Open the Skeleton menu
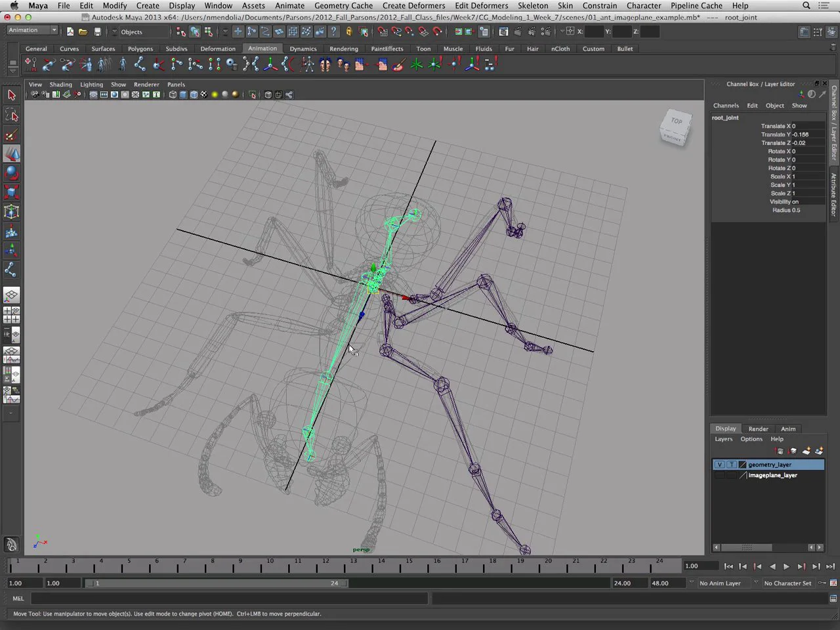This screenshot has width=840, height=630. pyautogui.click(x=533, y=5)
